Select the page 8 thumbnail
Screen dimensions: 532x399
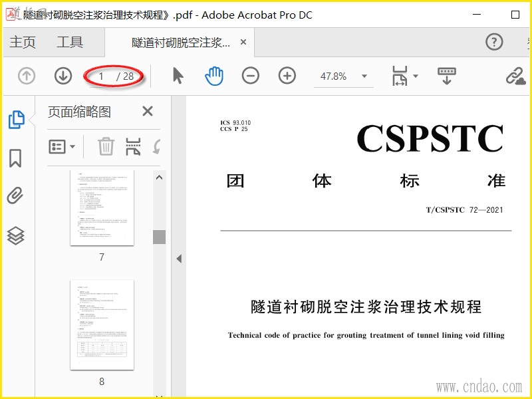pos(102,325)
